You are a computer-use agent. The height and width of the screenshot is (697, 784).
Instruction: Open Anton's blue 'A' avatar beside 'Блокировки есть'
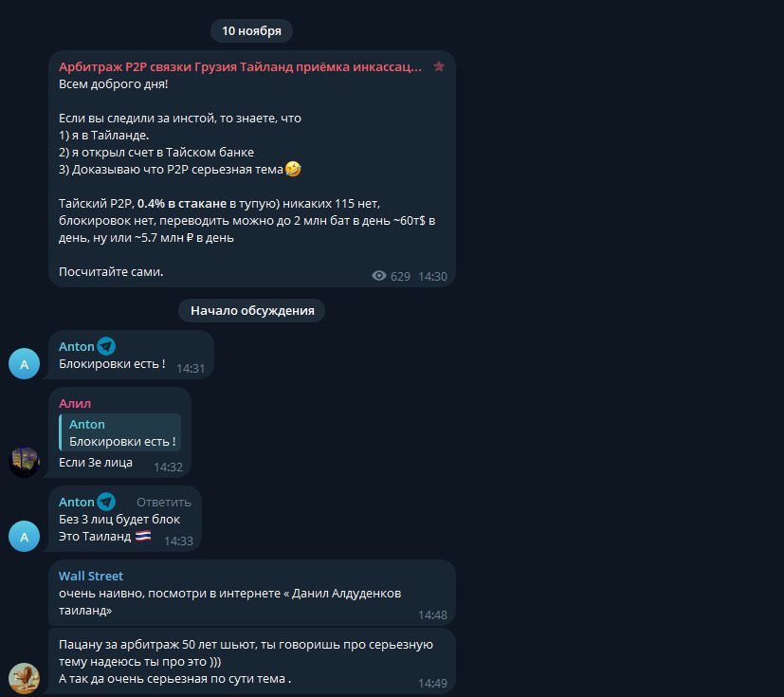click(24, 363)
